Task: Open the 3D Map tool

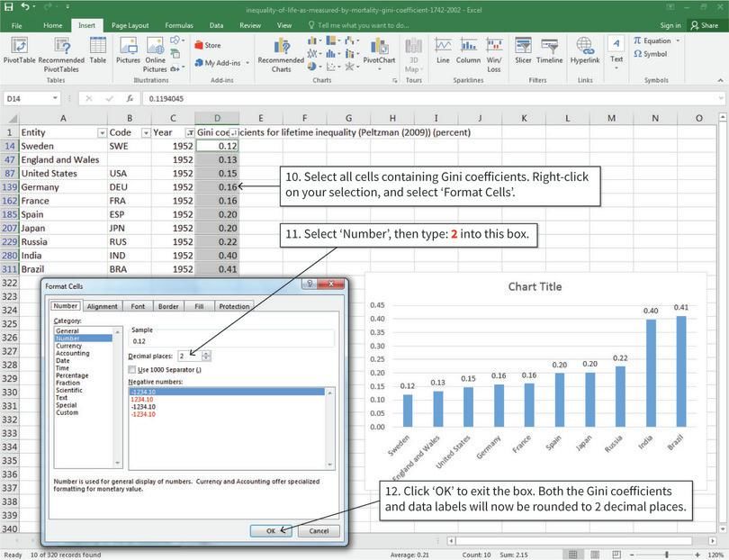Action: (x=413, y=55)
